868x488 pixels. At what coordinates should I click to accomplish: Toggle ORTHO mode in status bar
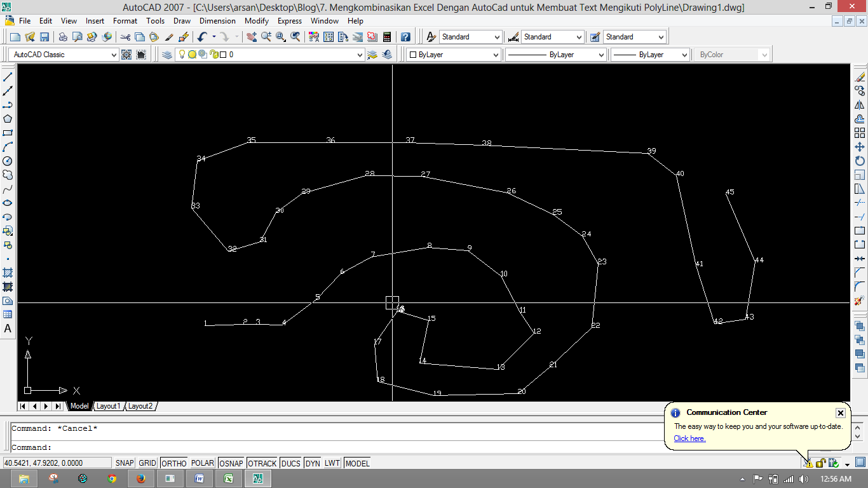pos(173,463)
